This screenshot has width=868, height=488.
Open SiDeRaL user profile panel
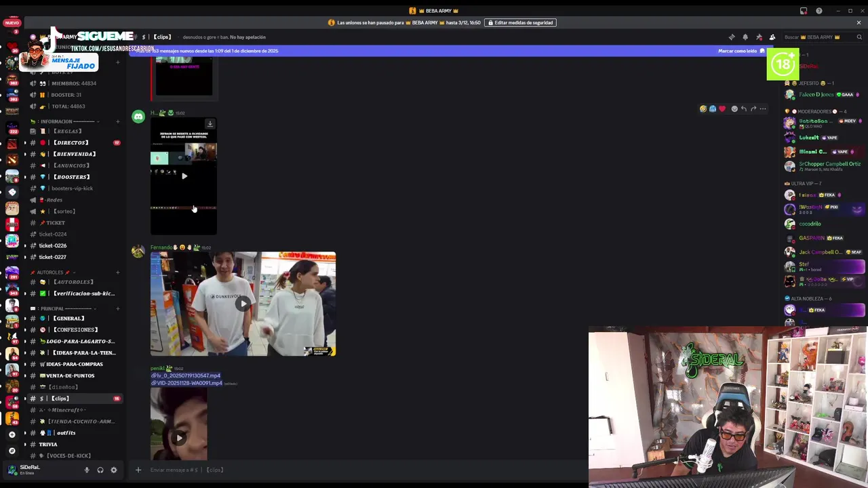pyautogui.click(x=41, y=469)
